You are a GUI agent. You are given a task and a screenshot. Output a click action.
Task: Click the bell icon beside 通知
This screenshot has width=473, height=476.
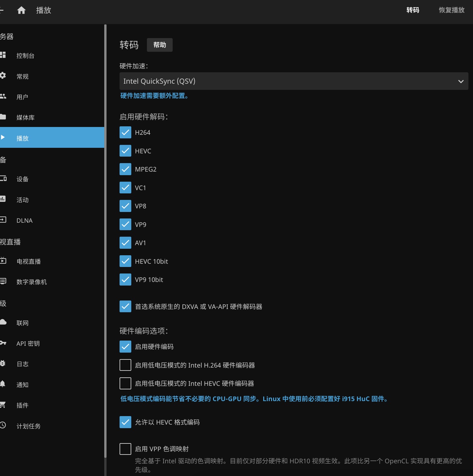pos(3,384)
